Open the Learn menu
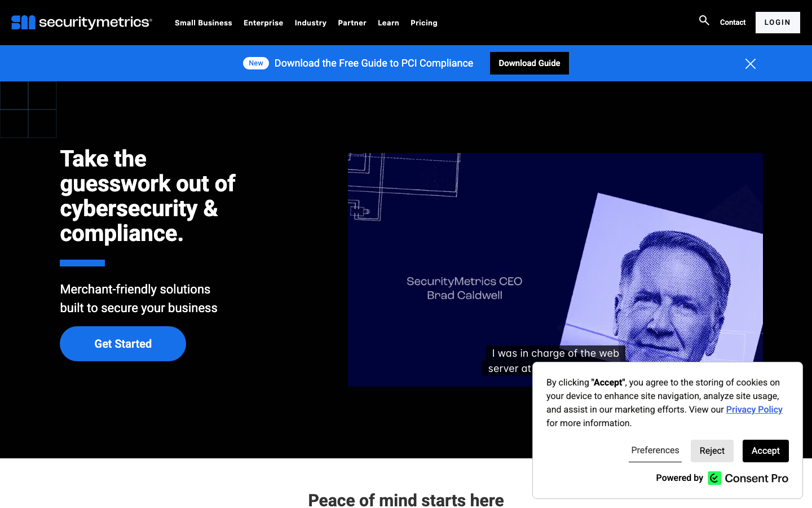812x508 pixels. point(389,23)
